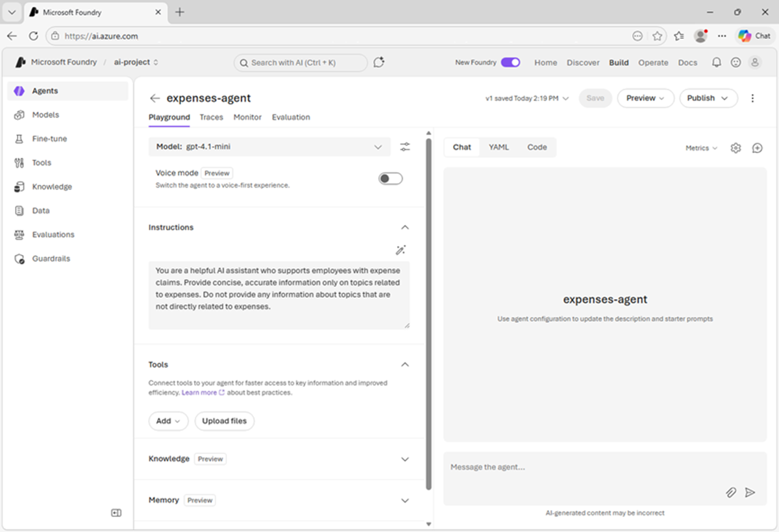Click the scroll down arrow of configuration panel
This screenshot has height=532, width=779.
click(x=428, y=524)
